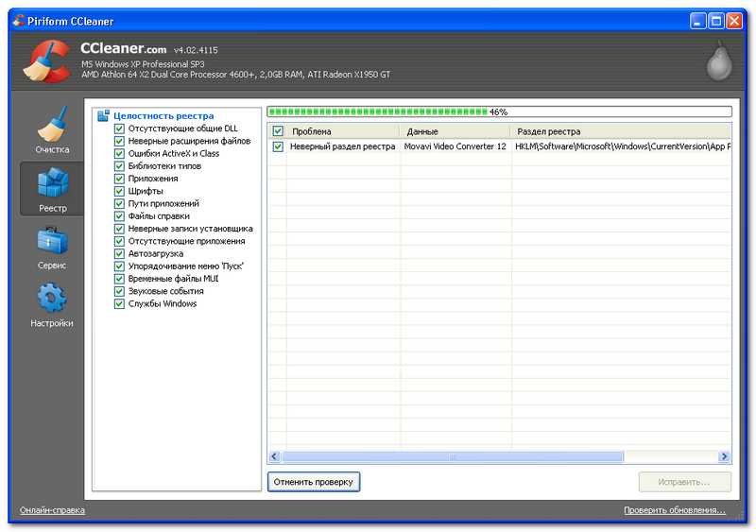Open the Настройки settings section
This screenshot has height=532, width=756.
(x=52, y=305)
